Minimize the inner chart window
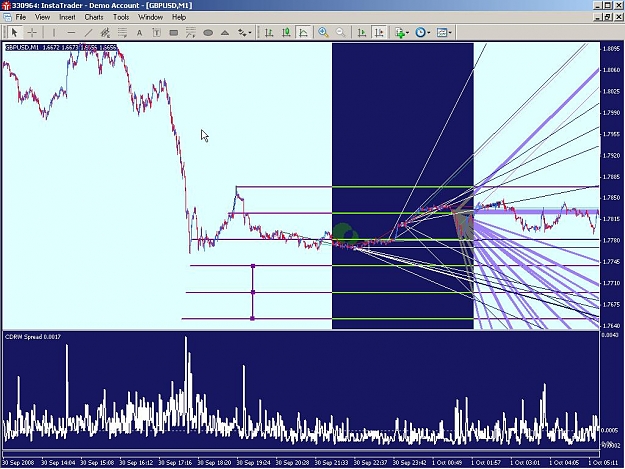The height and width of the screenshot is (469, 625). pyautogui.click(x=597, y=17)
